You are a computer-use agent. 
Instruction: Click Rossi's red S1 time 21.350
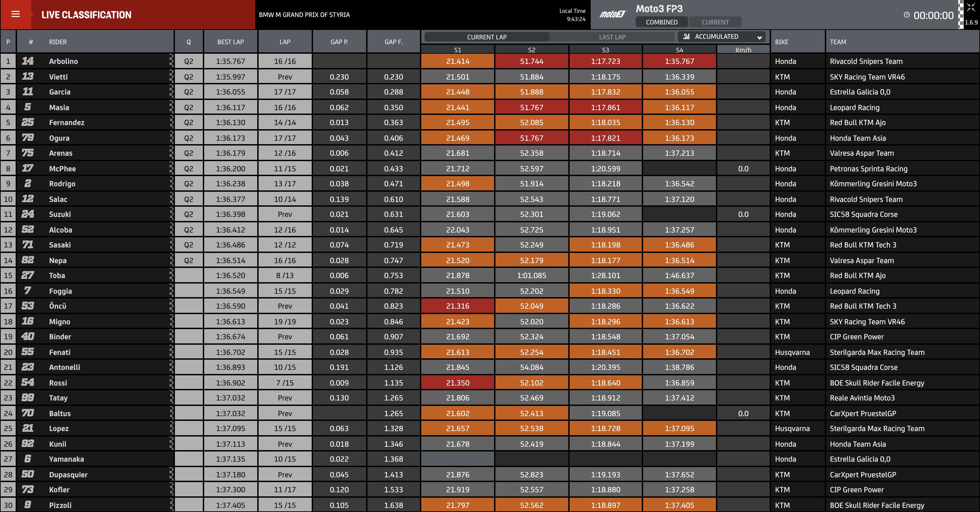(458, 383)
